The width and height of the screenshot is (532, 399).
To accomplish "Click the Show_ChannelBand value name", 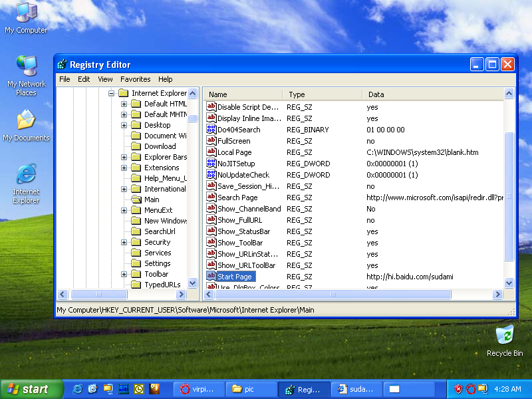I will coord(249,209).
